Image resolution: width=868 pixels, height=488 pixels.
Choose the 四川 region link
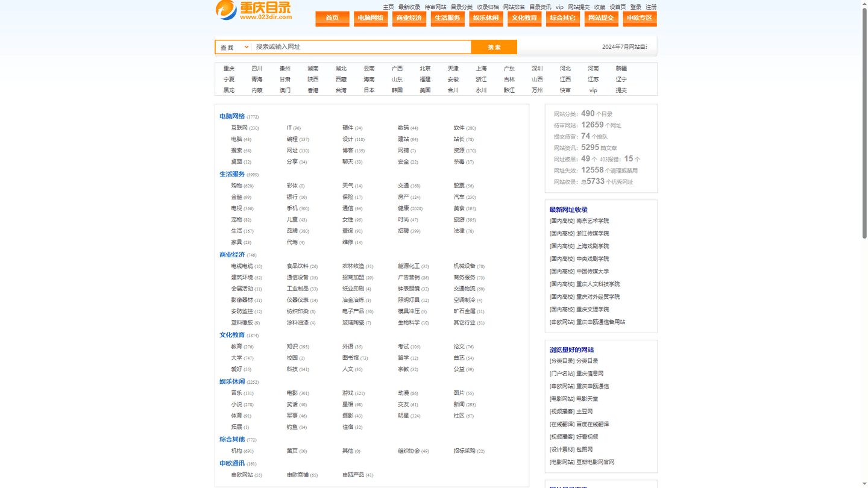(x=257, y=69)
